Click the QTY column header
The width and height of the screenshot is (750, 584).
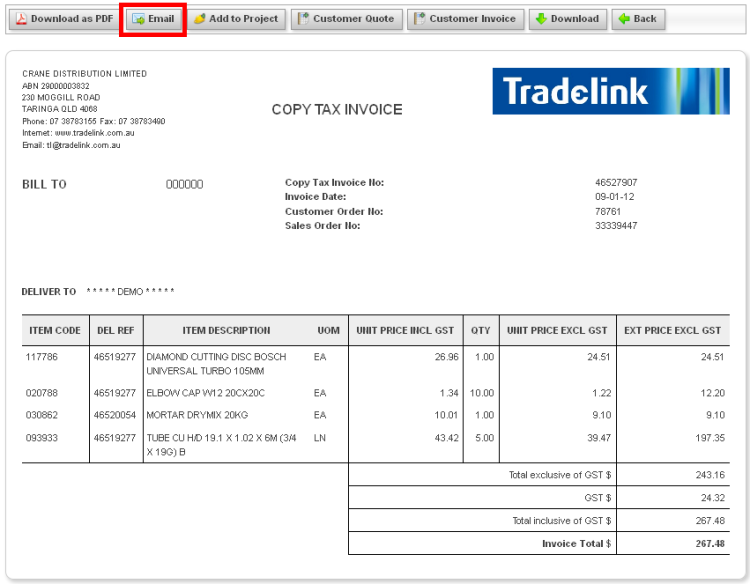[481, 331]
